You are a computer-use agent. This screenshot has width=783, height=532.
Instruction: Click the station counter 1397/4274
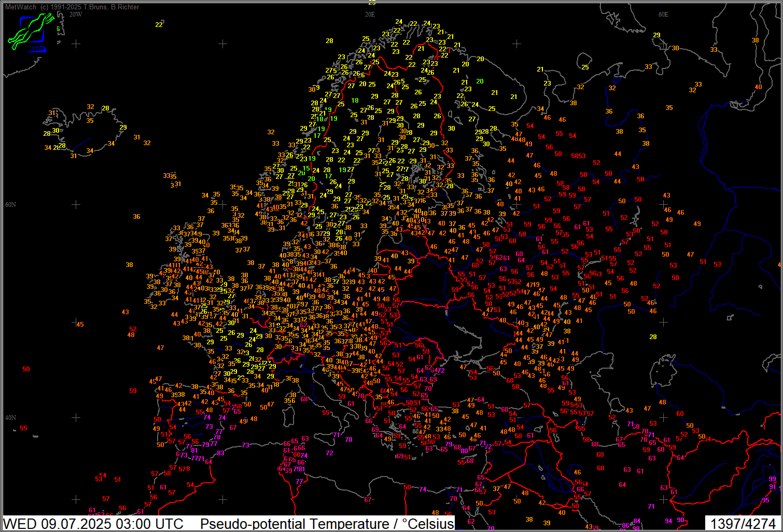(x=743, y=524)
